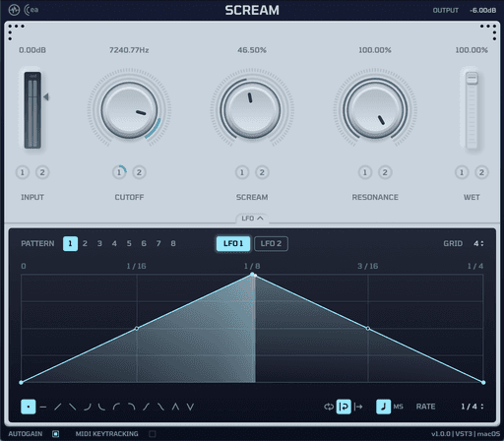Select pattern 5

point(129,243)
